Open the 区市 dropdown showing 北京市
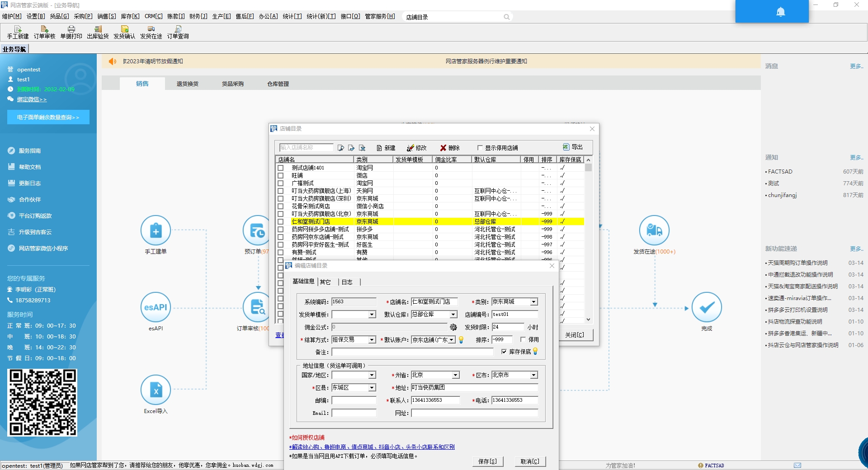 click(534, 375)
